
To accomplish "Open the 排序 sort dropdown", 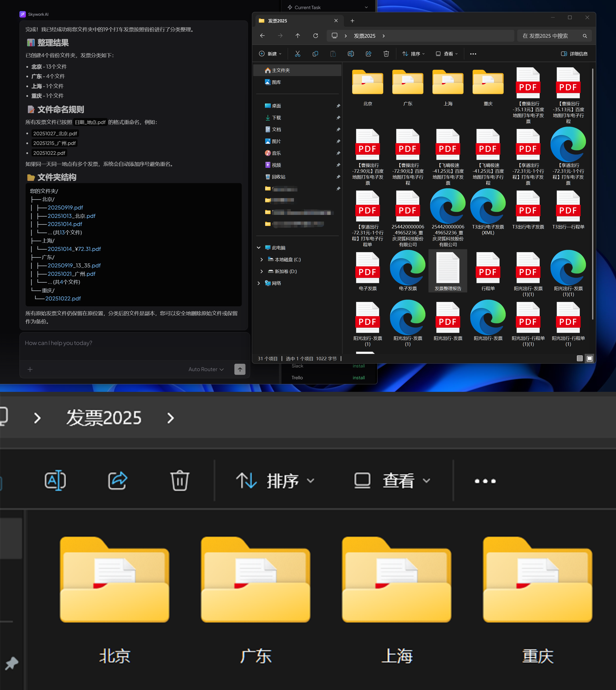I will [413, 53].
